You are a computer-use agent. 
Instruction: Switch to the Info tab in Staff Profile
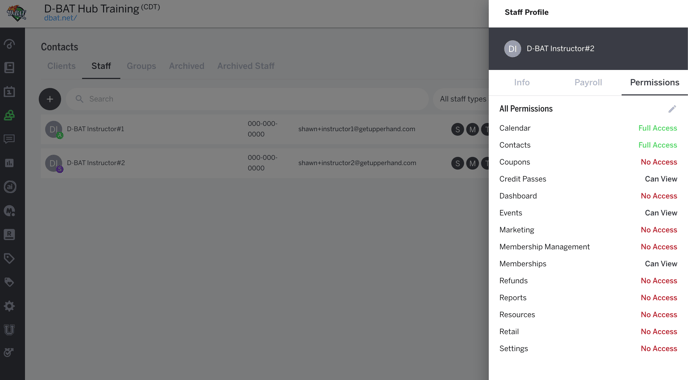tap(522, 82)
